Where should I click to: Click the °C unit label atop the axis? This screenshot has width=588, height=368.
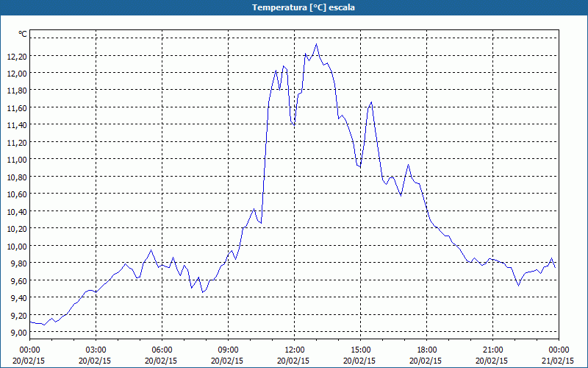23,34
